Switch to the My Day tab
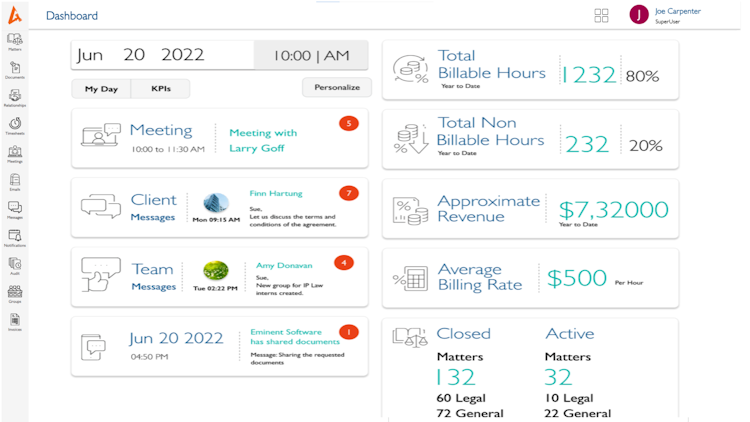Image resolution: width=750 pixels, height=422 pixels. click(x=101, y=89)
